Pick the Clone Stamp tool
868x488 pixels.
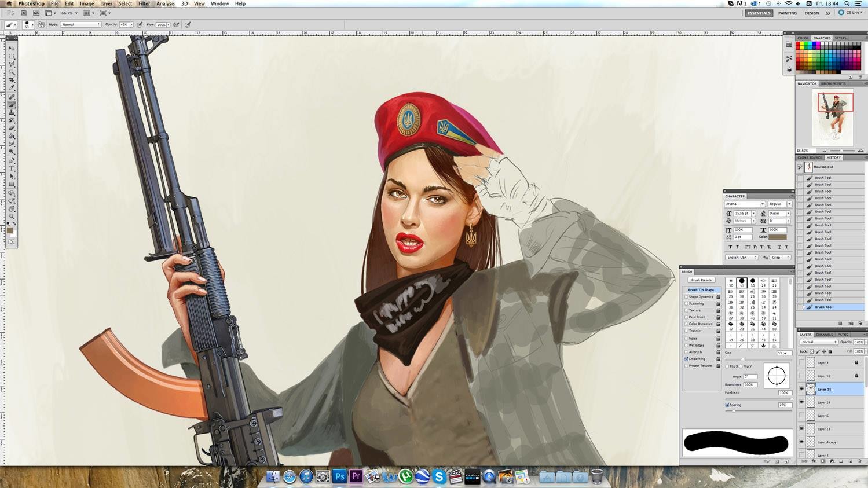click(11, 112)
